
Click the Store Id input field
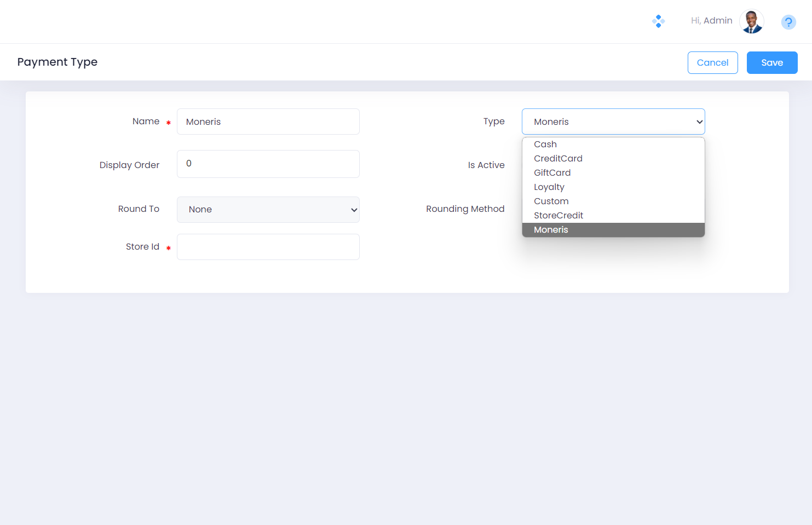pos(268,247)
